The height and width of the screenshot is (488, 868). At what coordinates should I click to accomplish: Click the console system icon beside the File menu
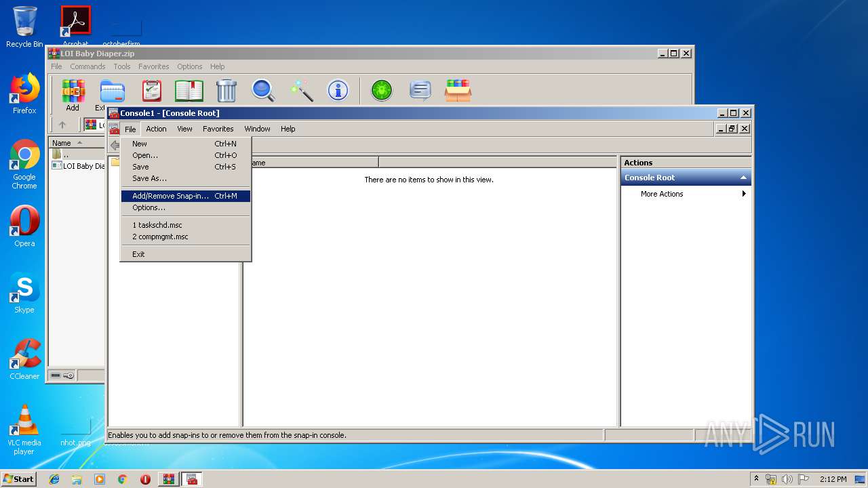(x=114, y=129)
